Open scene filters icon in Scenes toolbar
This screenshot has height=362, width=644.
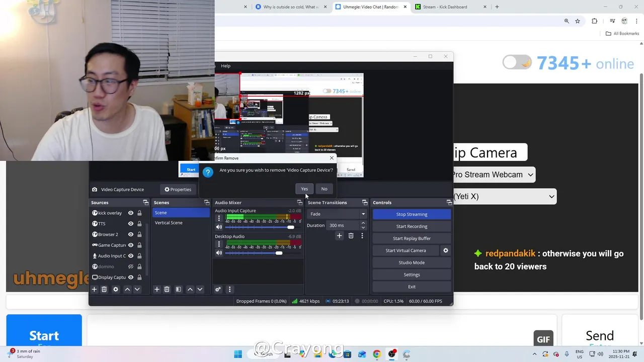[x=178, y=289]
